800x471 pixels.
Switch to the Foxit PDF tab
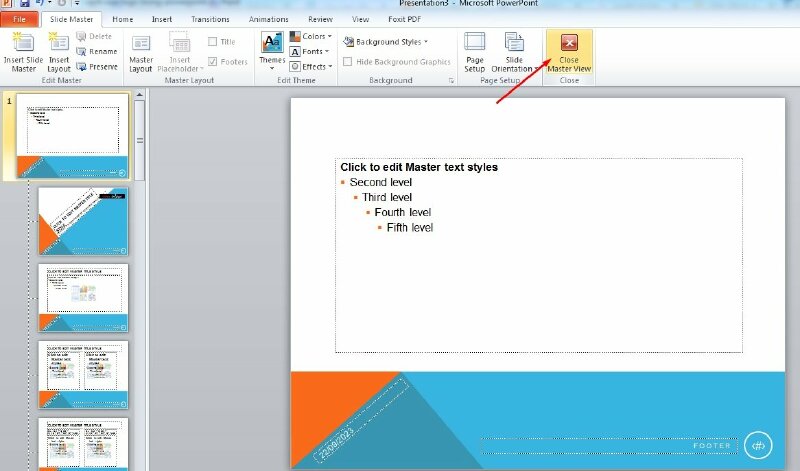point(405,19)
